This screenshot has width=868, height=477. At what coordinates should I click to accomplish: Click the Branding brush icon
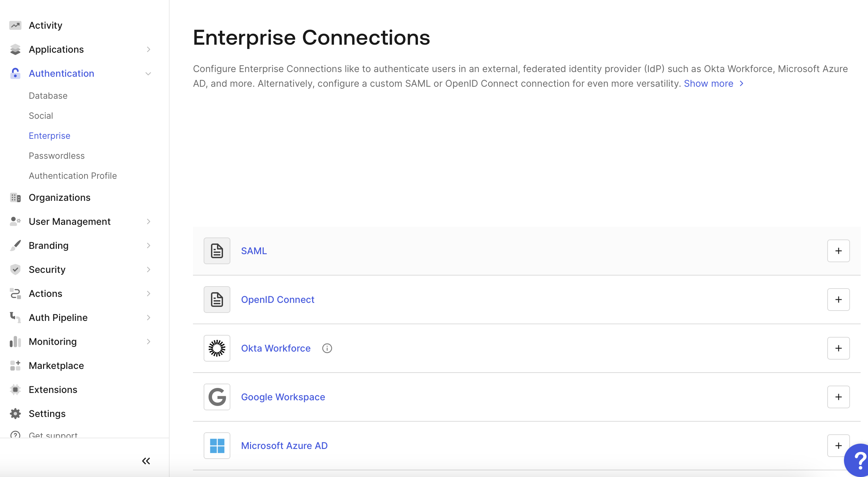(x=15, y=246)
